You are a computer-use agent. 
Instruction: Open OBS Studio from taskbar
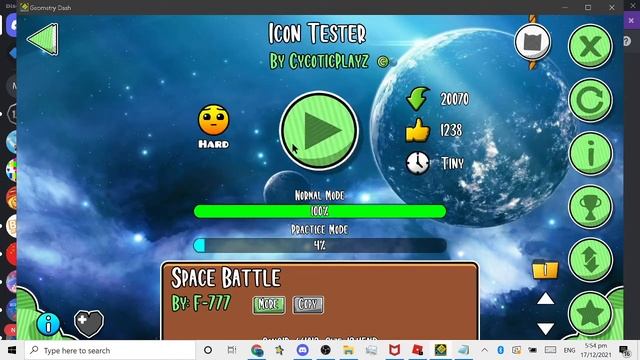pyautogui.click(x=325, y=350)
